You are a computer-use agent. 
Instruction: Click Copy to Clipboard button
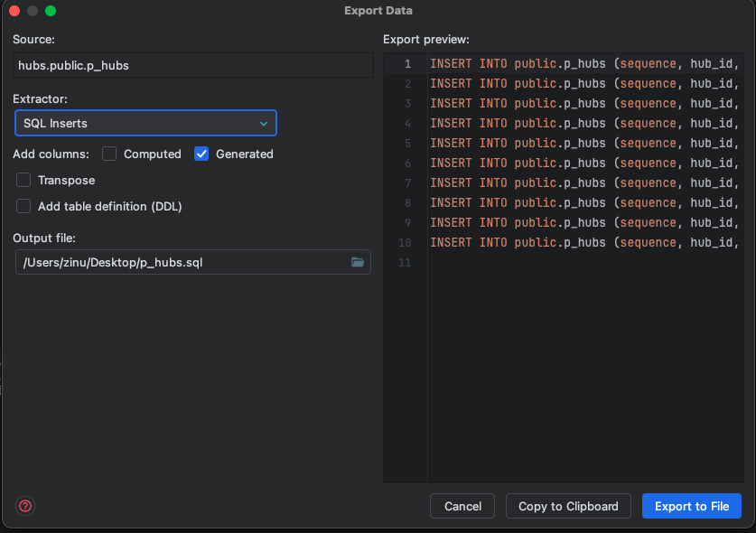[568, 506]
